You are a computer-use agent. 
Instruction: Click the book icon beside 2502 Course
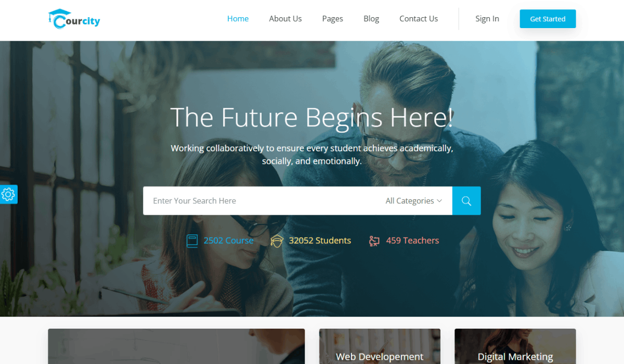192,241
